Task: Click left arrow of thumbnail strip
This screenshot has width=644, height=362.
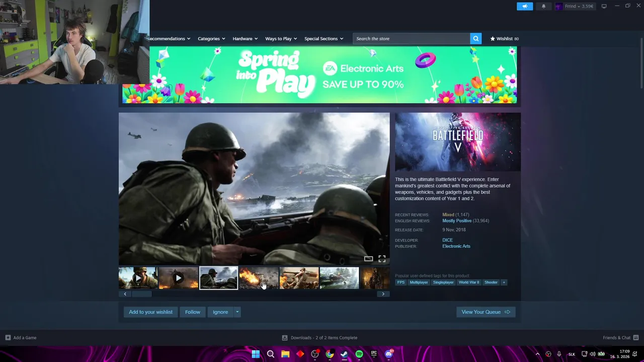Action: (125, 294)
